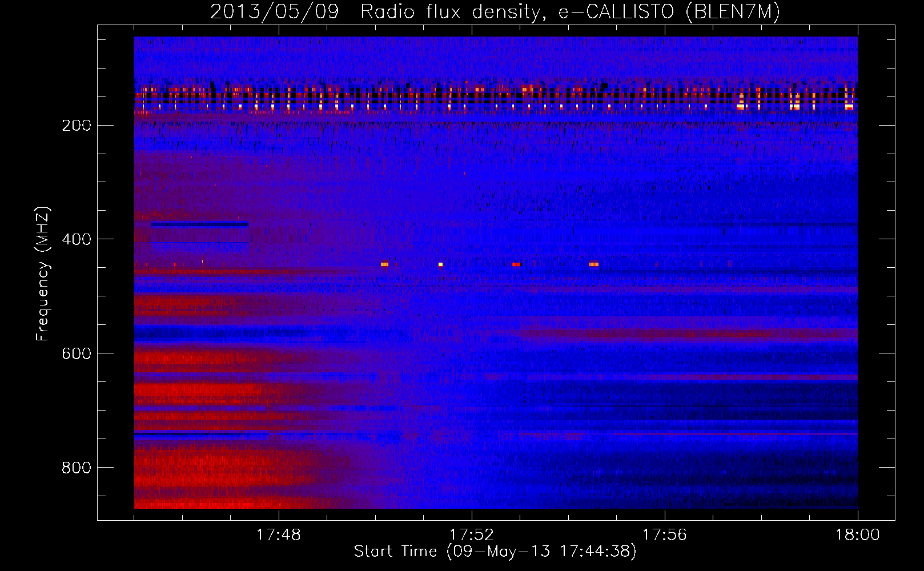This screenshot has height=571, width=924.
Task: Click the 200 frequency tick label
Action: tap(77, 126)
